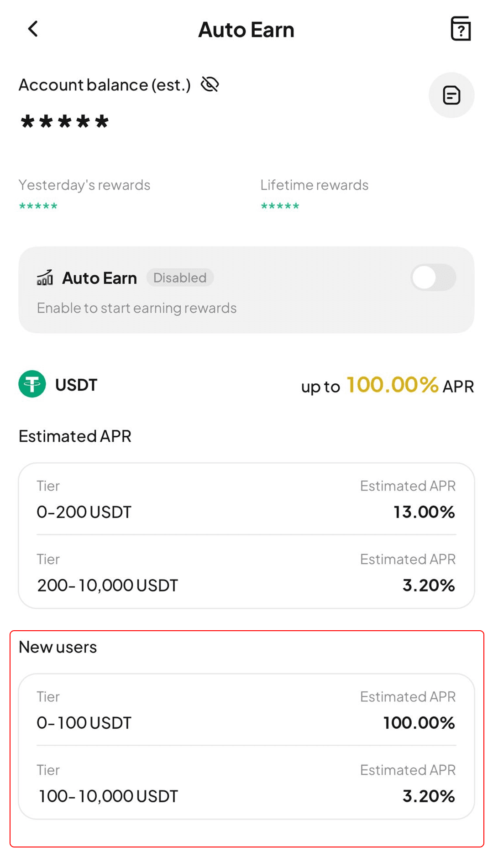Show hidden account balance via eye icon
This screenshot has width=493, height=868.
pyautogui.click(x=210, y=84)
